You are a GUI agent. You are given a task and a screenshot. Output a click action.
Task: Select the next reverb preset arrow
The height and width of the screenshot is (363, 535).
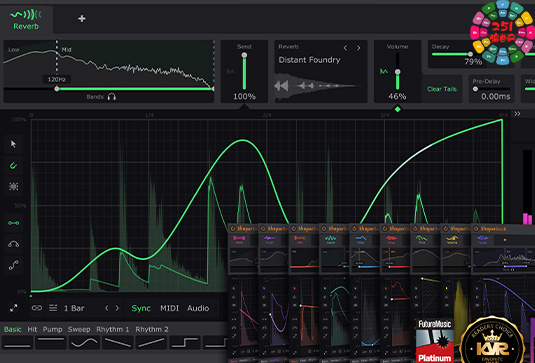click(359, 48)
